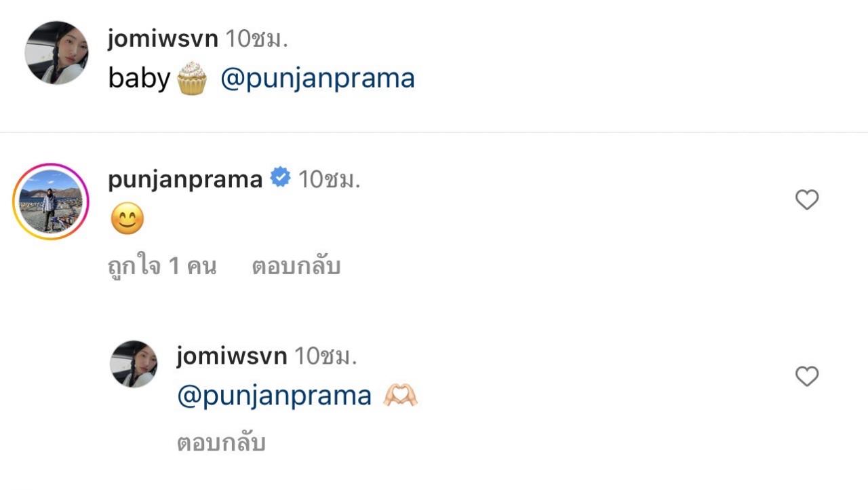The image size is (868, 490).
Task: Select the word "baby" in the caption
Action: click(139, 79)
